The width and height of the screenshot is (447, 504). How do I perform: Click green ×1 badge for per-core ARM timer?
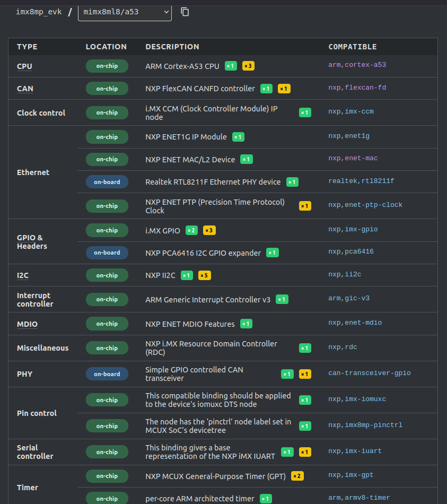(x=266, y=499)
